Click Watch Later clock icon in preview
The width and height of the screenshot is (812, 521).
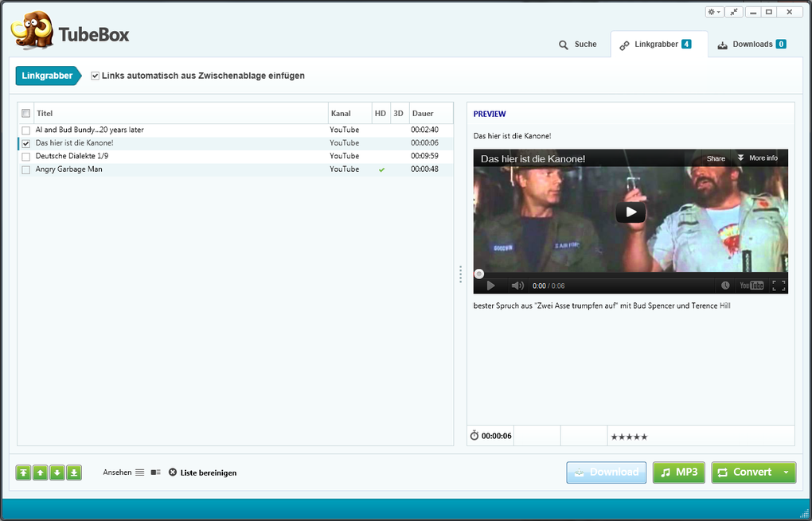725,286
